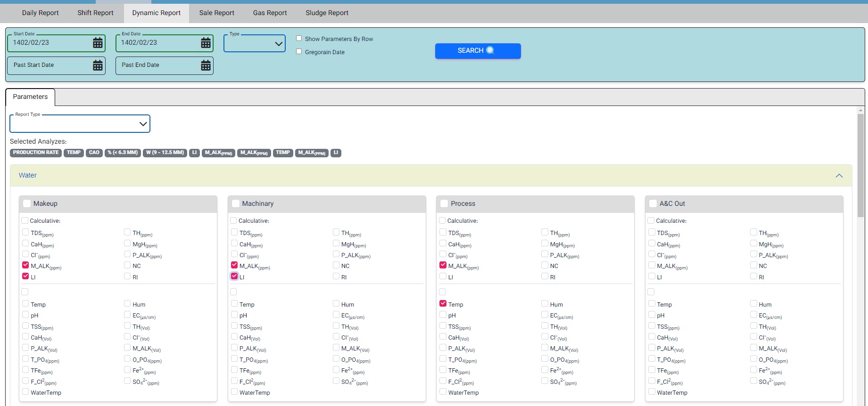Open the Type dropdown

255,43
